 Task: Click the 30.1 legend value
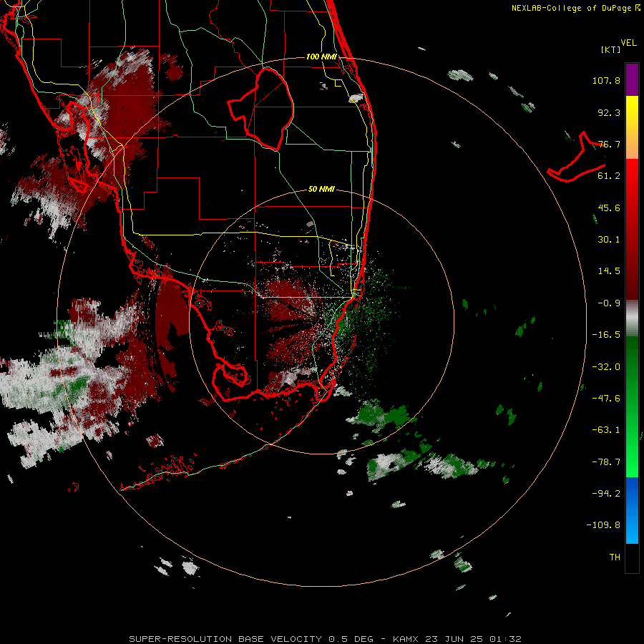point(609,240)
